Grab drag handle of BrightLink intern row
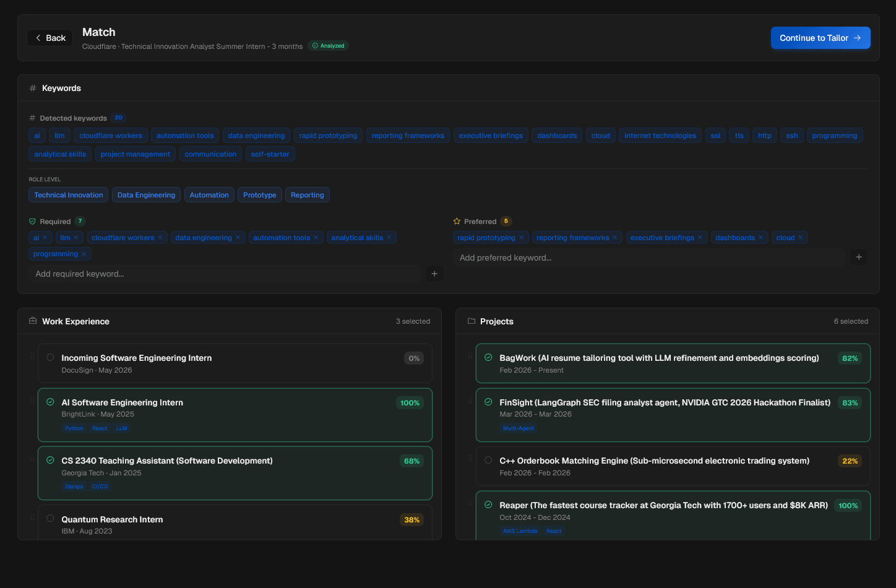This screenshot has width=896, height=588. tap(32, 400)
